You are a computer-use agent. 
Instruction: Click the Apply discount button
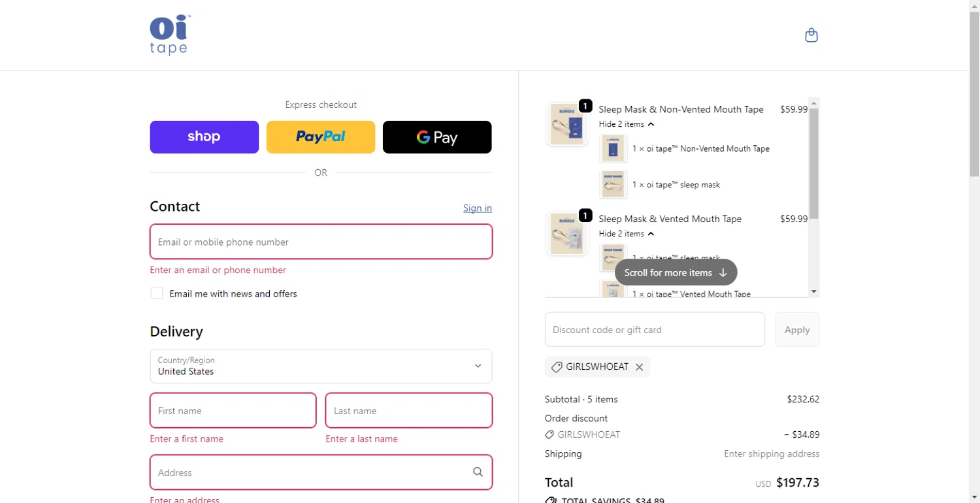point(797,329)
